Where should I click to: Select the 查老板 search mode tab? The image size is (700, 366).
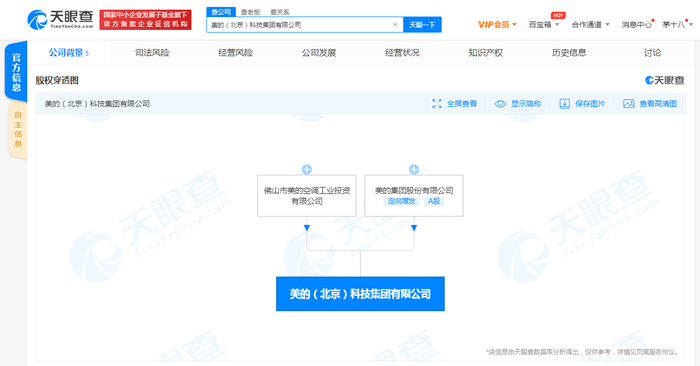[250, 12]
